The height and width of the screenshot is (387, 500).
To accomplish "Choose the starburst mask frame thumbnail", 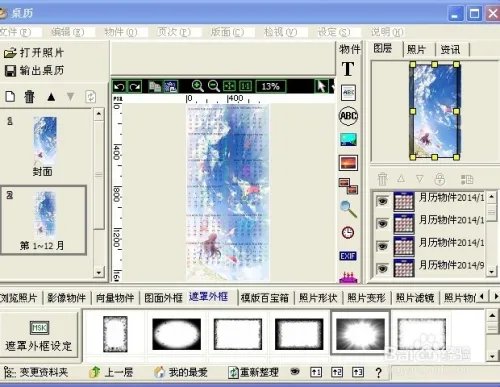I will 360,334.
